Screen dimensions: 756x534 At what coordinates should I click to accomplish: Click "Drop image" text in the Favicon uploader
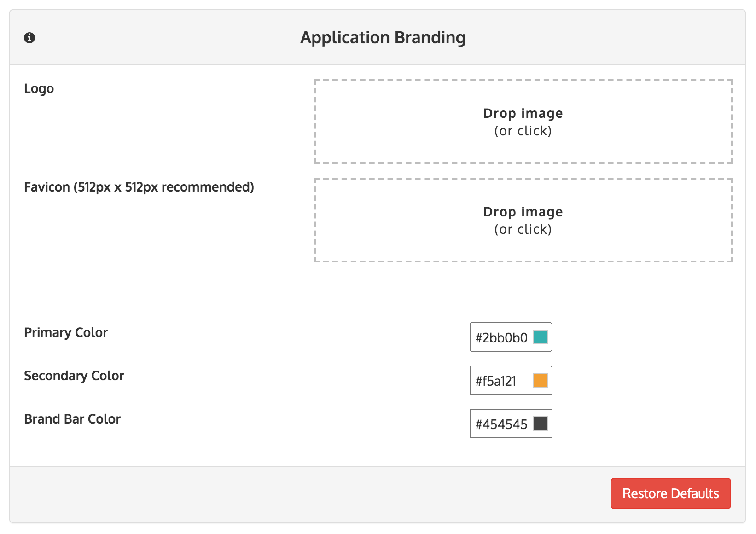coord(523,212)
